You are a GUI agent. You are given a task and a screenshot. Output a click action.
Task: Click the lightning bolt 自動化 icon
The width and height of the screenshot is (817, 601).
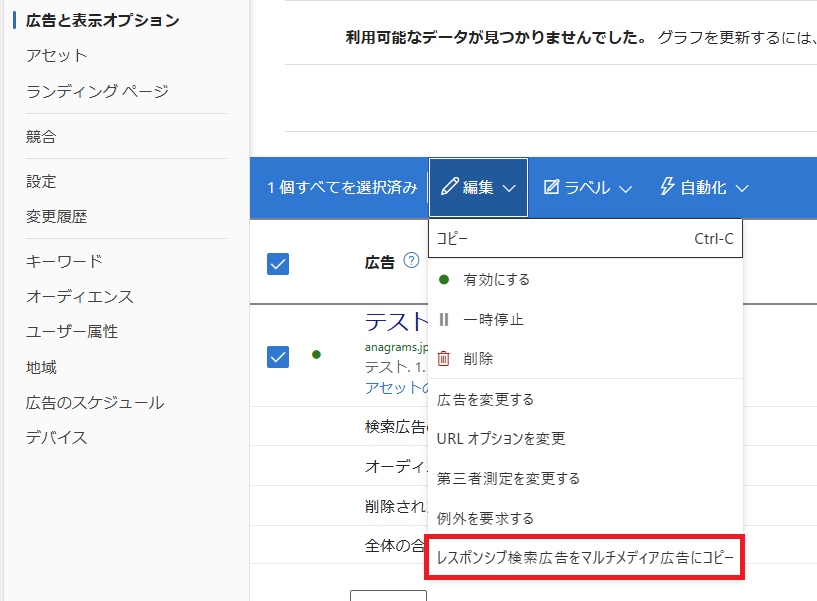coord(668,187)
